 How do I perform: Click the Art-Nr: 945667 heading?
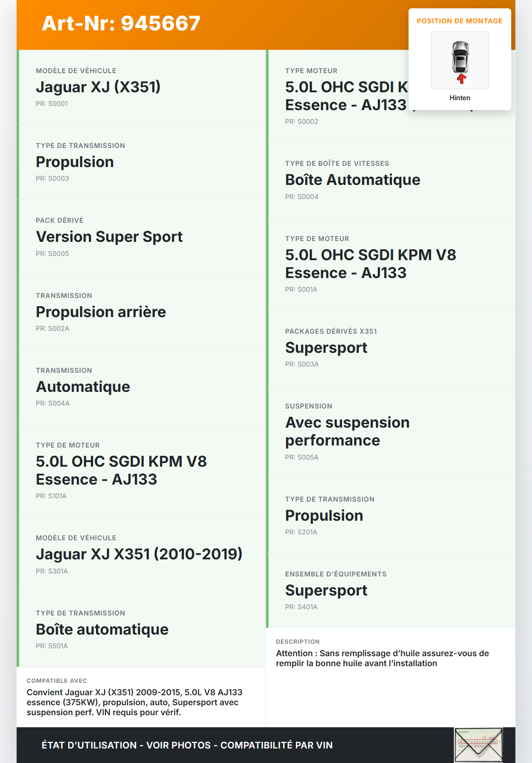point(121,23)
